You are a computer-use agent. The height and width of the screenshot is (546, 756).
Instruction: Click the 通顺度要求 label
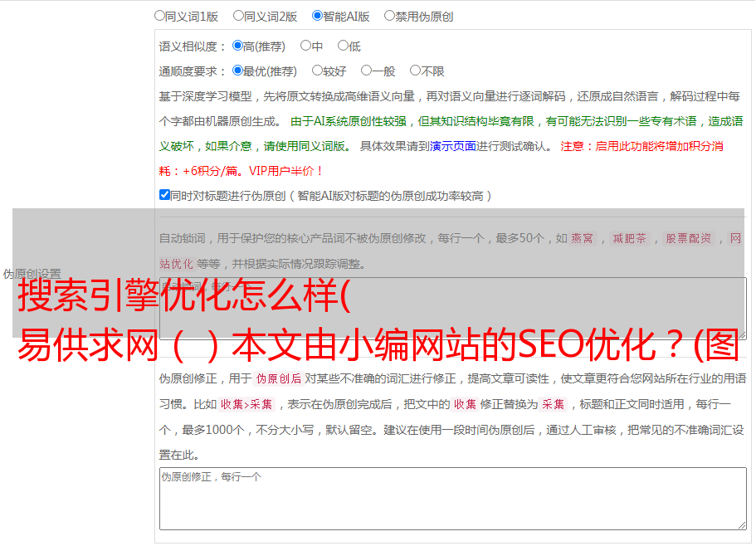click(193, 71)
